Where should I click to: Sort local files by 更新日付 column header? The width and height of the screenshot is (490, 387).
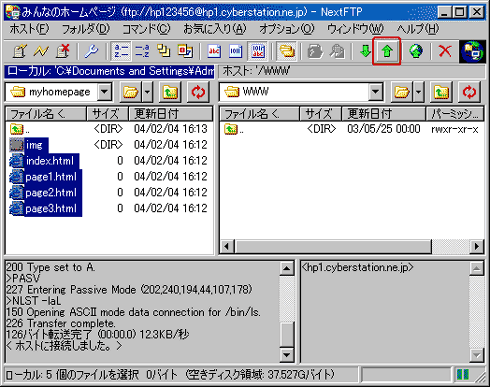point(170,114)
